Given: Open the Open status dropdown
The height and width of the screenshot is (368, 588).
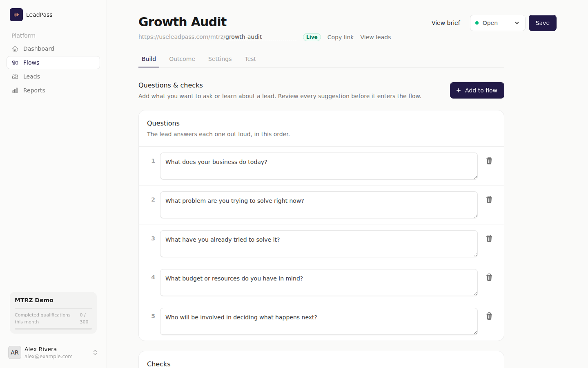Looking at the screenshot, I should tap(497, 23).
